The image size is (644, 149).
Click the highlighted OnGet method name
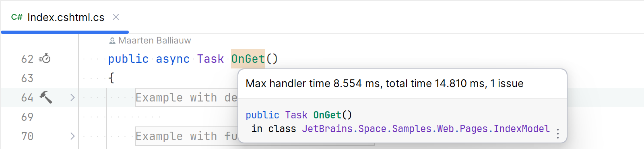tap(248, 59)
